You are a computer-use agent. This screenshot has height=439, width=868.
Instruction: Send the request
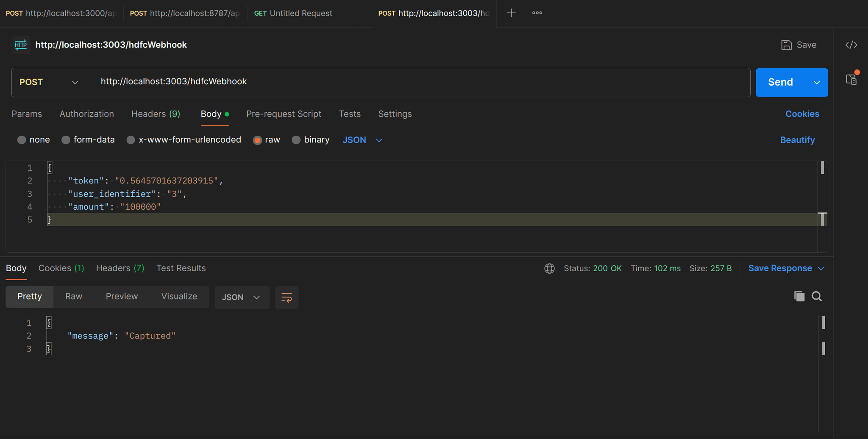point(780,82)
